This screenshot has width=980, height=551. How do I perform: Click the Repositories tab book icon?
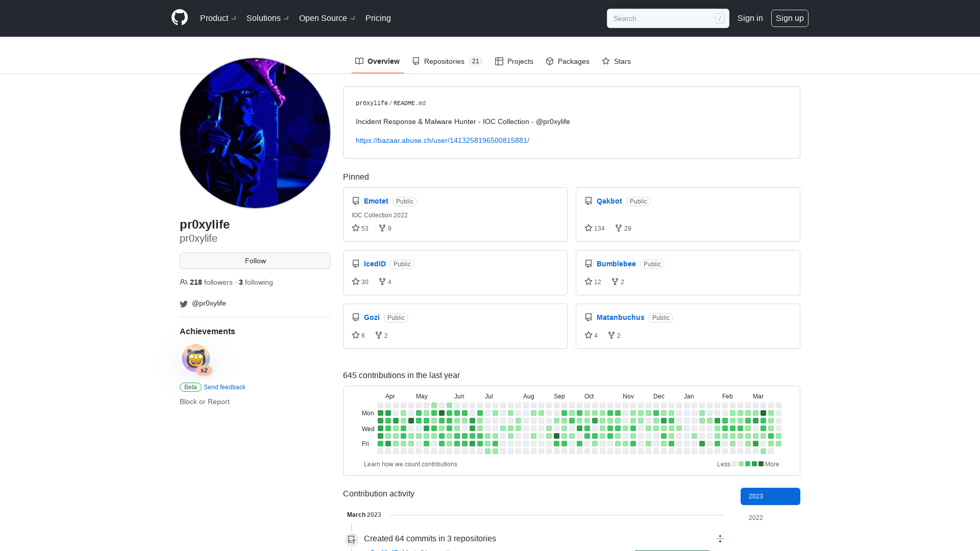click(416, 61)
